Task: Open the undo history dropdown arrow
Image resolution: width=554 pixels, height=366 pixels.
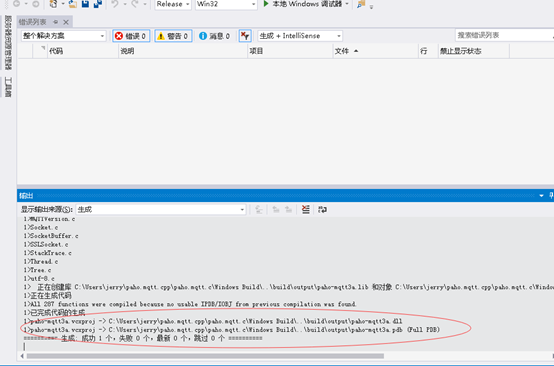Action: (125, 4)
